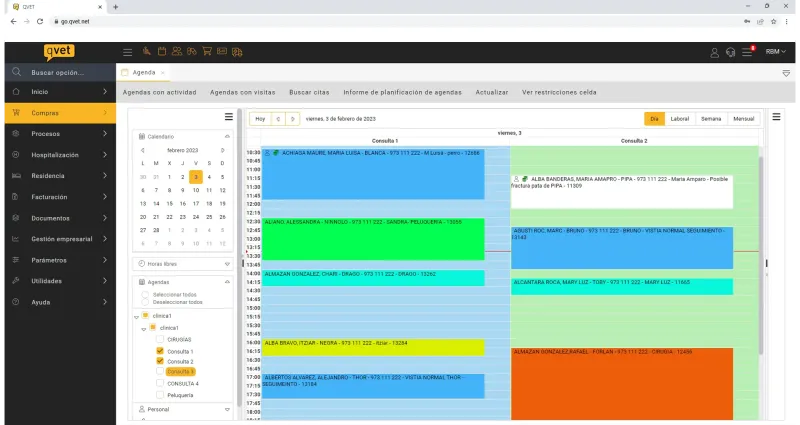Image resolution: width=800 pixels, height=425 pixels.
Task: Click the shopping cart toolbar icon
Action: (207, 51)
